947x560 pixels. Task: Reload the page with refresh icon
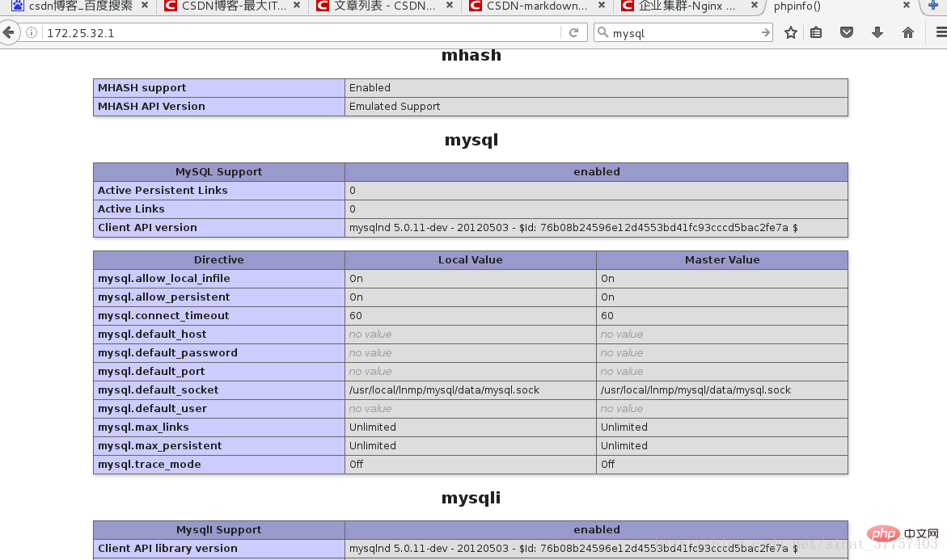(573, 32)
